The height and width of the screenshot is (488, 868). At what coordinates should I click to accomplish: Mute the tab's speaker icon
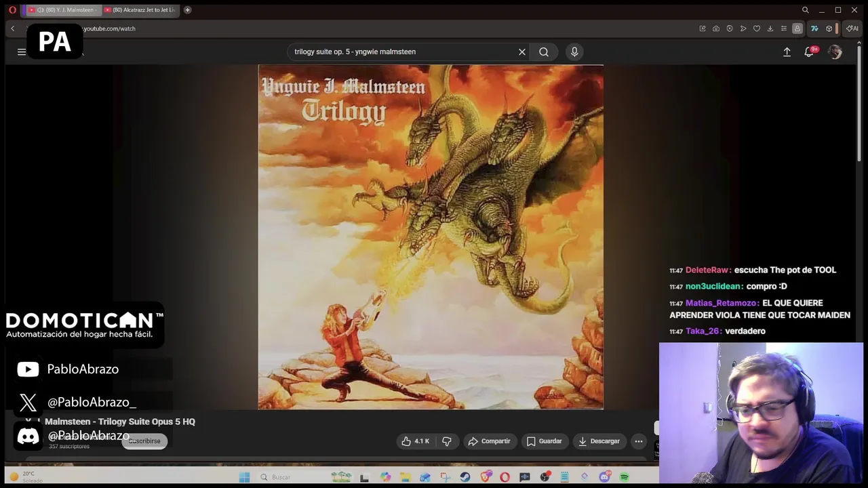[41, 9]
